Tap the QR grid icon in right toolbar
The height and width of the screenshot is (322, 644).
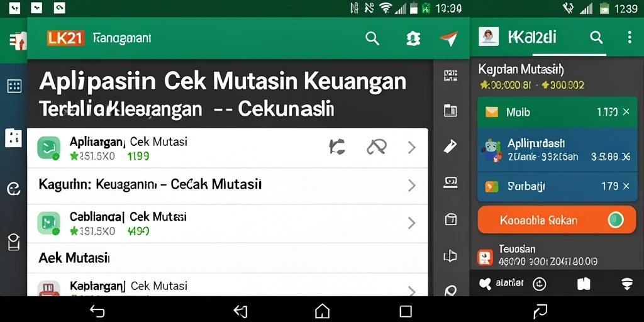click(450, 75)
